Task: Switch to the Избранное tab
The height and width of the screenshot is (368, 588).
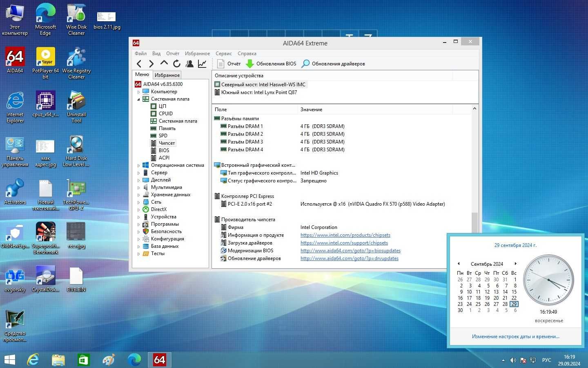Action: (x=167, y=75)
